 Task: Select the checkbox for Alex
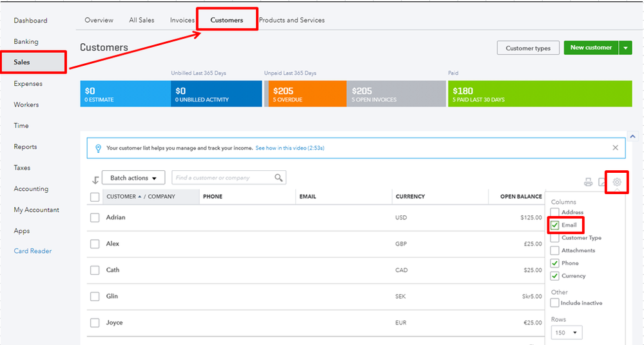pyautogui.click(x=95, y=244)
